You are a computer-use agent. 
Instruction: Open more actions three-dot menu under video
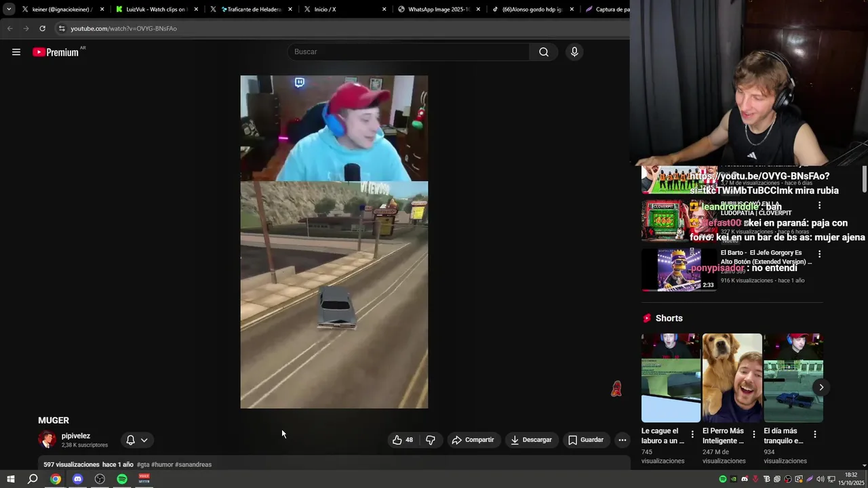click(x=623, y=440)
